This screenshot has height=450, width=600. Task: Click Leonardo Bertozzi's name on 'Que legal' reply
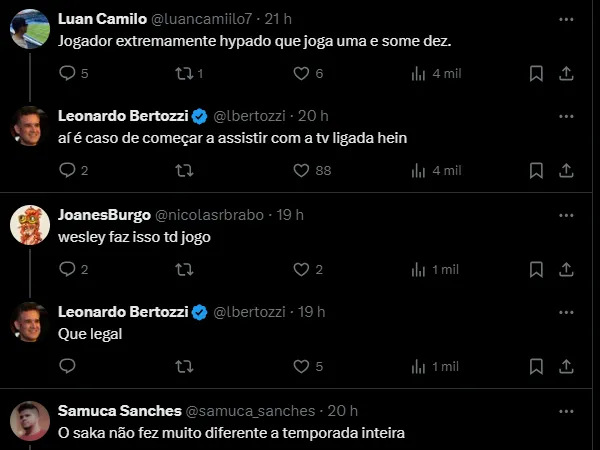tap(122, 313)
